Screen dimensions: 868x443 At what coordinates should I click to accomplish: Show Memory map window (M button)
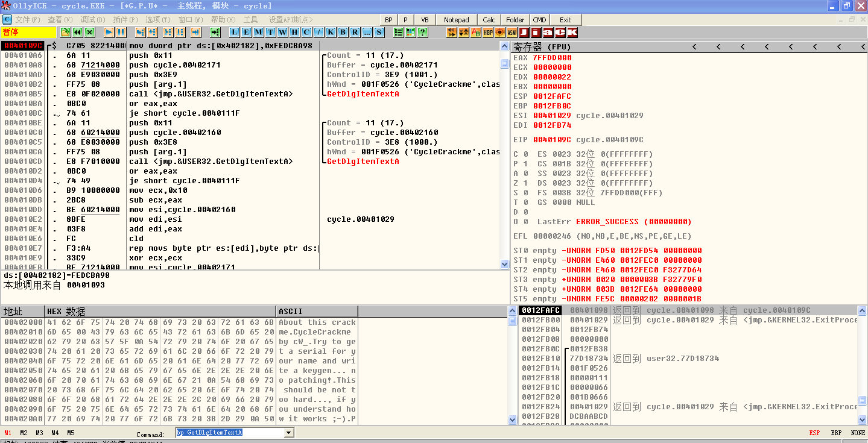(x=259, y=32)
